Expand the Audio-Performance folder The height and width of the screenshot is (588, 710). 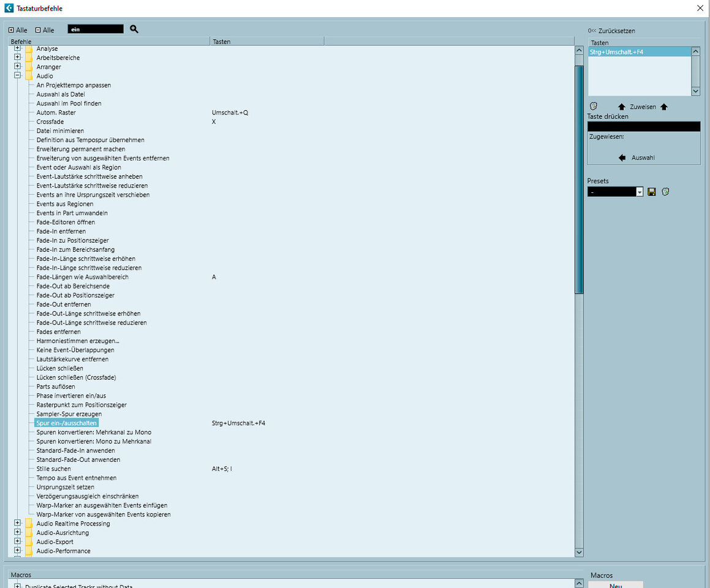pyautogui.click(x=17, y=550)
